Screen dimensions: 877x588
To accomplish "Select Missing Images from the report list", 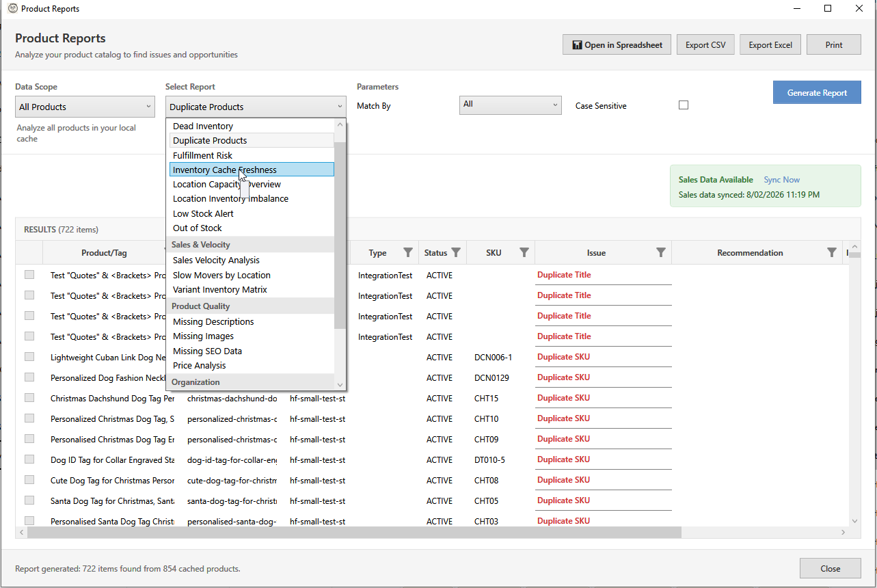I will click(203, 336).
